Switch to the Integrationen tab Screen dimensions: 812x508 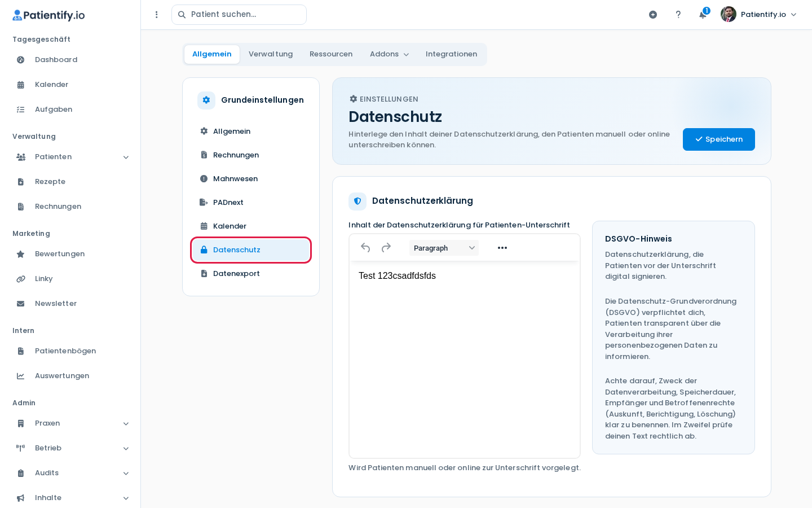[451, 54]
